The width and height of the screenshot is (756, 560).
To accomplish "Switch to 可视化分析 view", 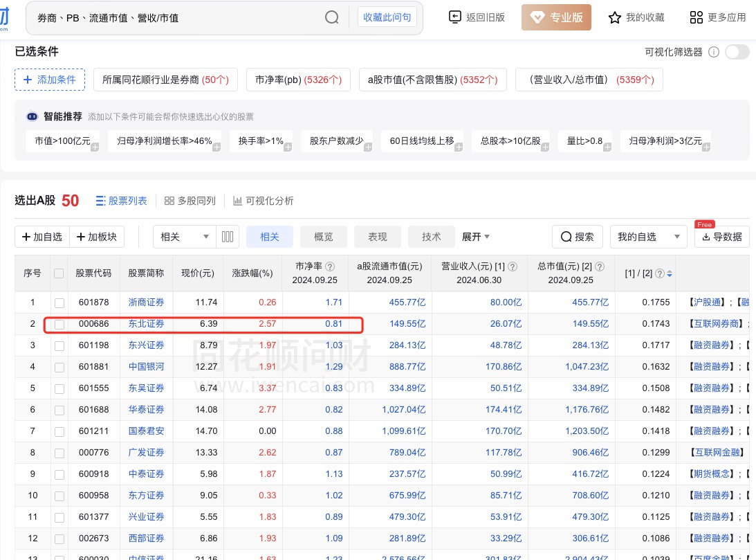I will [264, 201].
